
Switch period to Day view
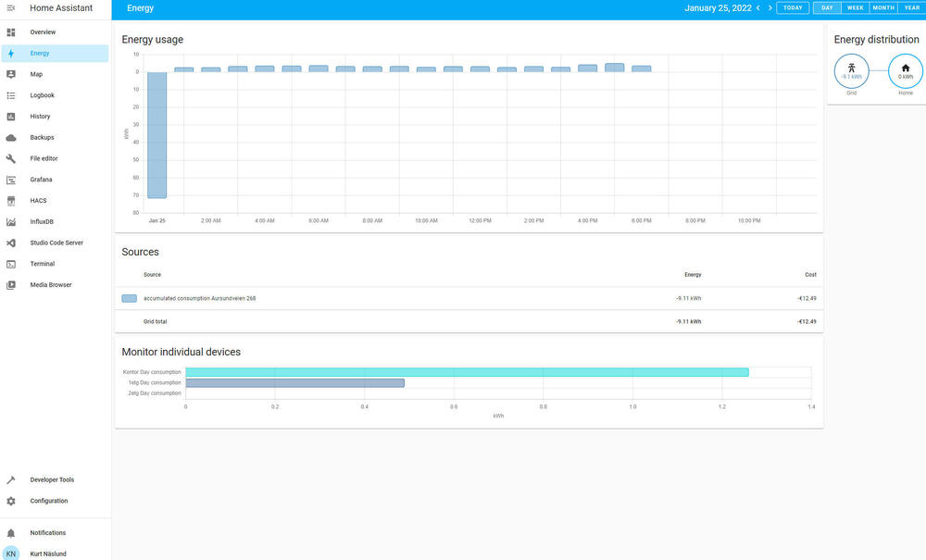click(827, 7)
